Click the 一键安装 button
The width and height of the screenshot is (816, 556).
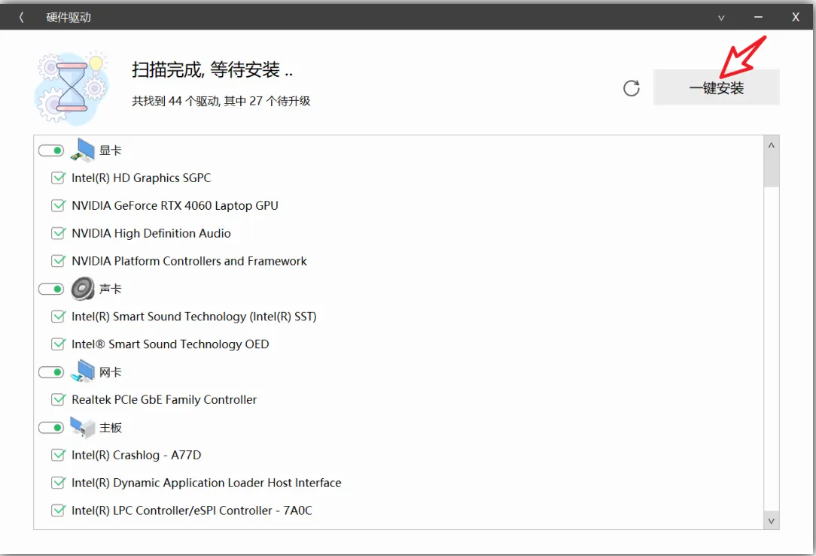click(x=716, y=87)
